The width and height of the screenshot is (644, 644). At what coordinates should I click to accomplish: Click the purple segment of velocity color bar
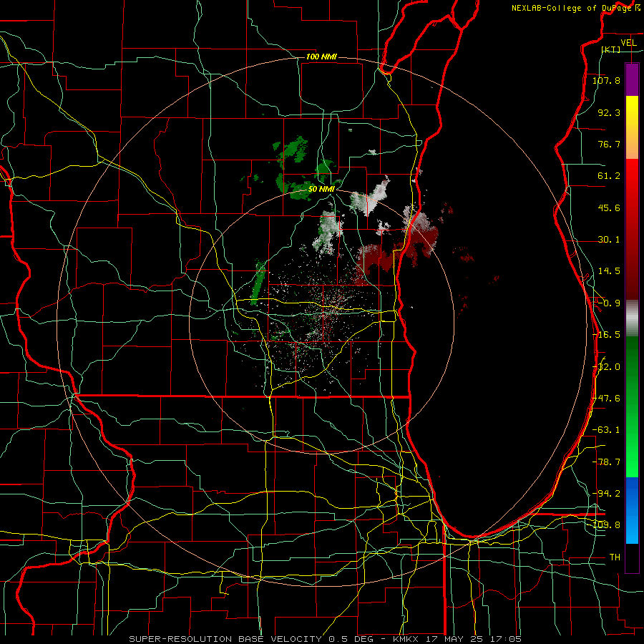click(x=632, y=79)
